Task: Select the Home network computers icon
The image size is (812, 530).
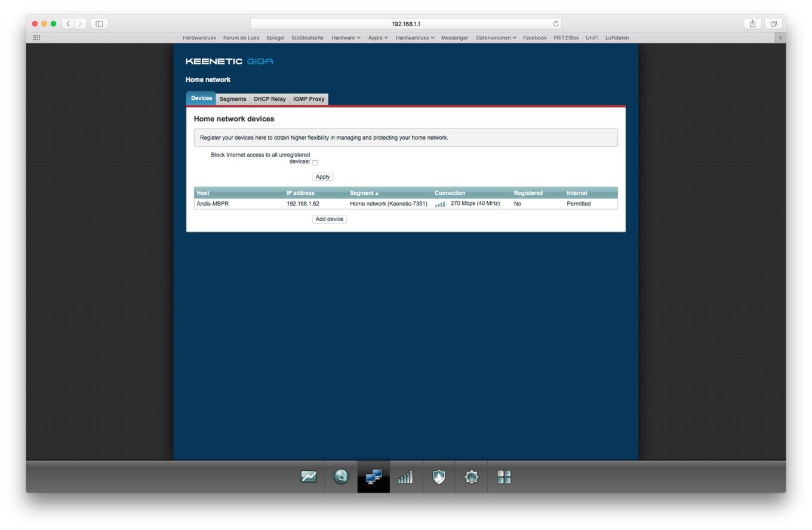Action: pyautogui.click(x=374, y=477)
